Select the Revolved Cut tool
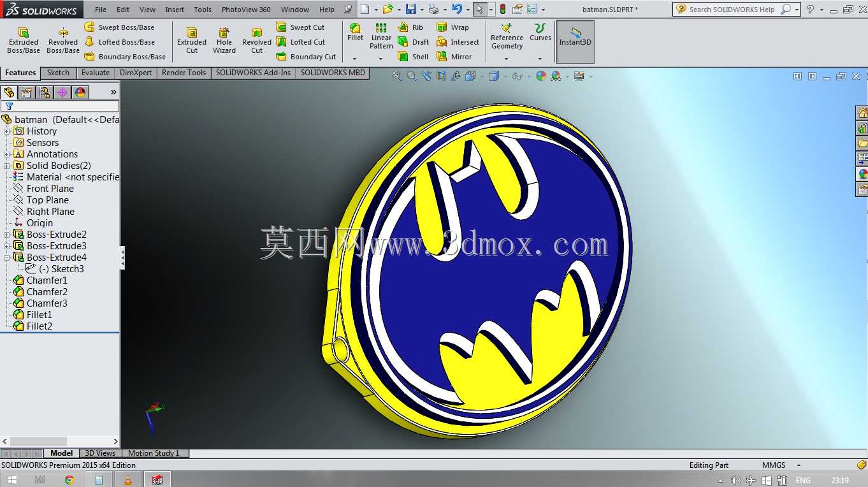The height and width of the screenshot is (487, 868). 257,41
